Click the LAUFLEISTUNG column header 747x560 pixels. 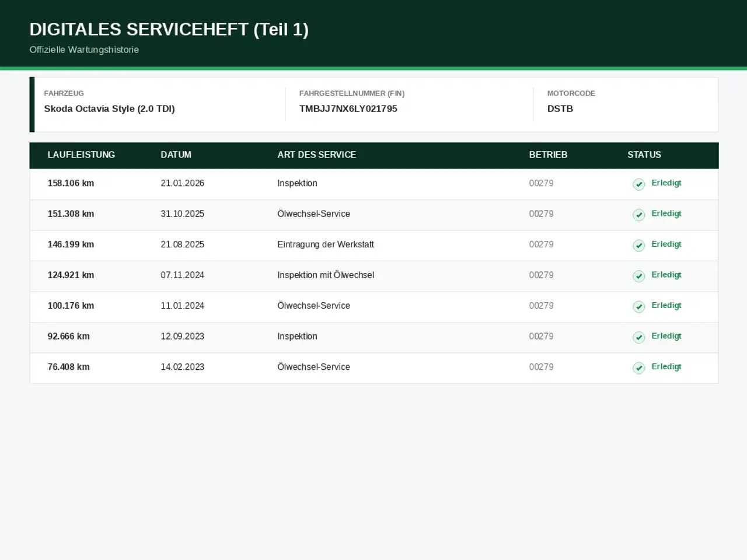pyautogui.click(x=81, y=155)
